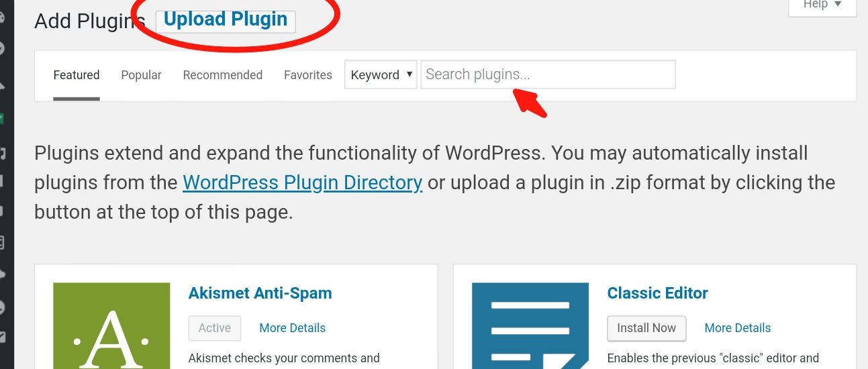The height and width of the screenshot is (369, 868).
Task: Open the Keyword search-type dropdown
Action: pyautogui.click(x=381, y=74)
